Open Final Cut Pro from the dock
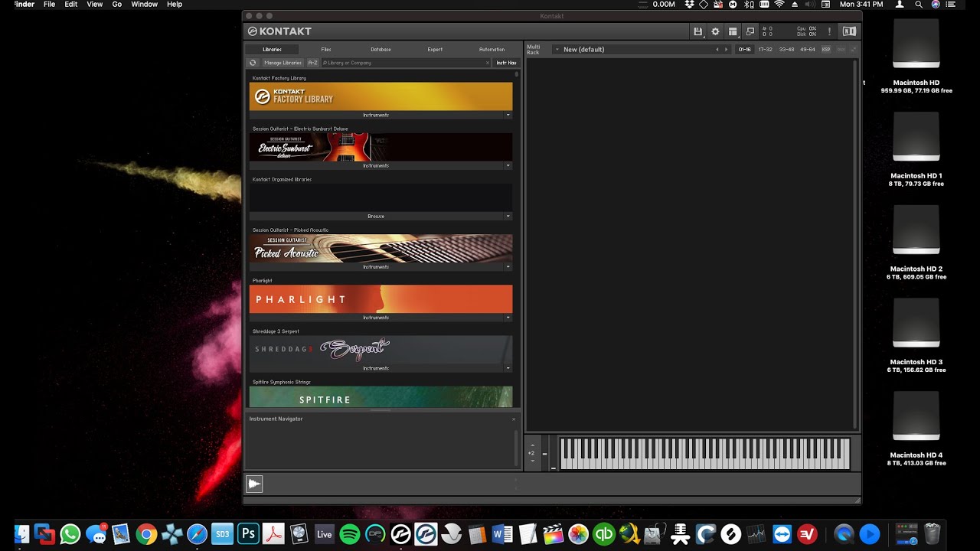Image resolution: width=980 pixels, height=551 pixels. 553,533
